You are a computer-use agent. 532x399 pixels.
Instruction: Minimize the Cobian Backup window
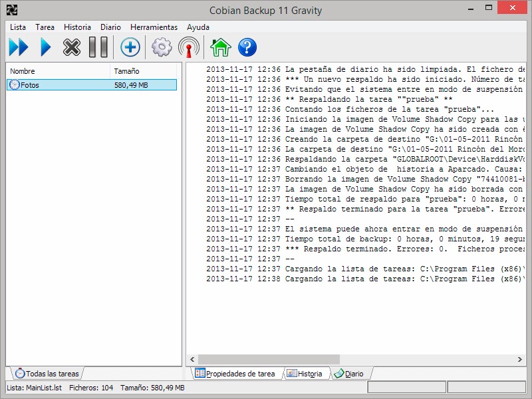tap(471, 8)
